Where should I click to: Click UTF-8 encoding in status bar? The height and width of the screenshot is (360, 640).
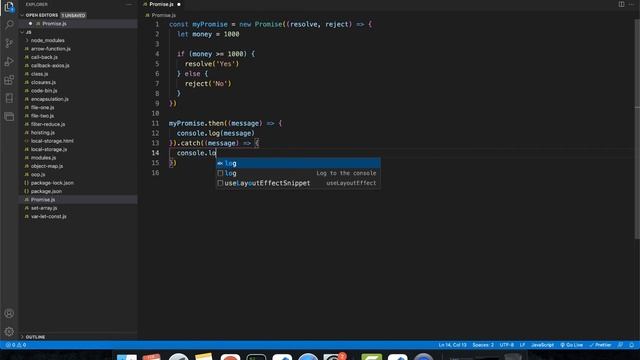507,345
